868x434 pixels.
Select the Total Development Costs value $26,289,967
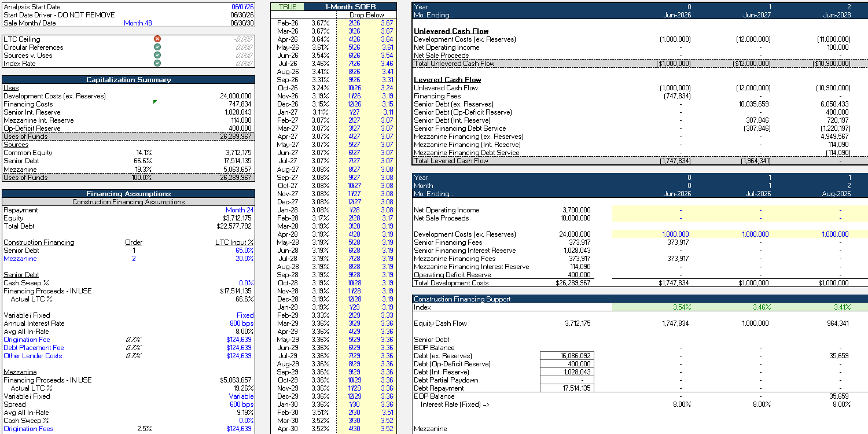[572, 283]
